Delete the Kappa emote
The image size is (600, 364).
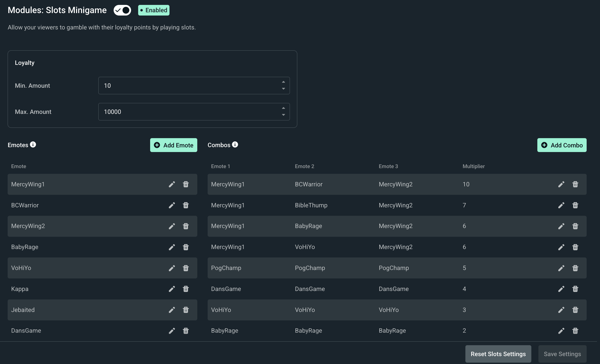click(x=186, y=289)
